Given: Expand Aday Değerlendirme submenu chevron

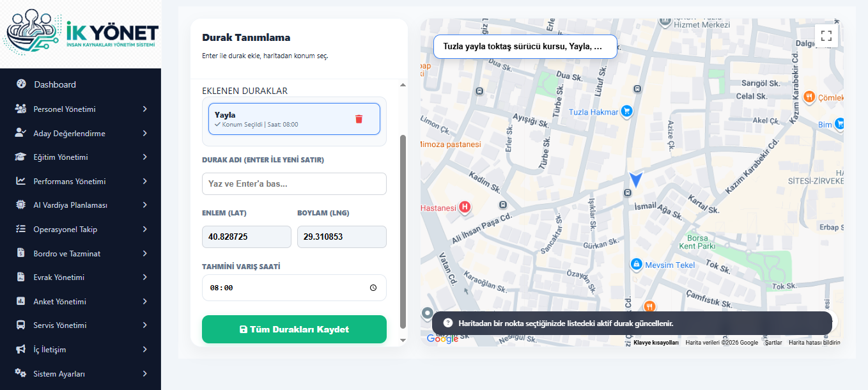Looking at the screenshot, I should [145, 133].
